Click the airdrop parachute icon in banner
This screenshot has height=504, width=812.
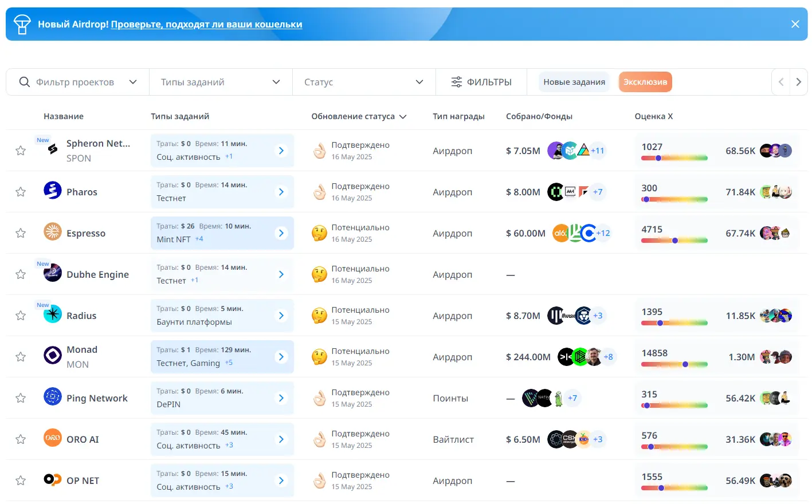22,24
